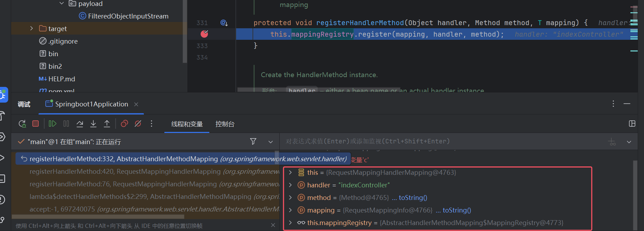Click the override gutter icon at line 331

(x=224, y=23)
